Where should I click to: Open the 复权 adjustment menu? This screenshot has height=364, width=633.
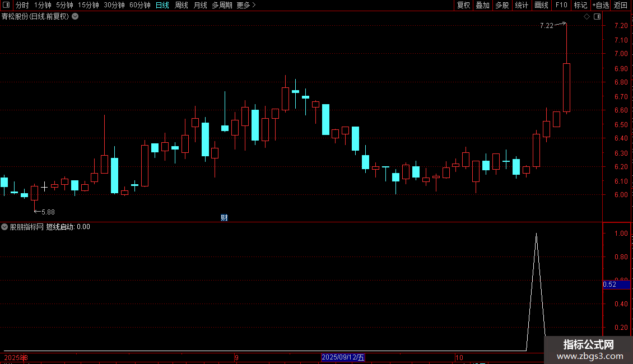pos(463,5)
